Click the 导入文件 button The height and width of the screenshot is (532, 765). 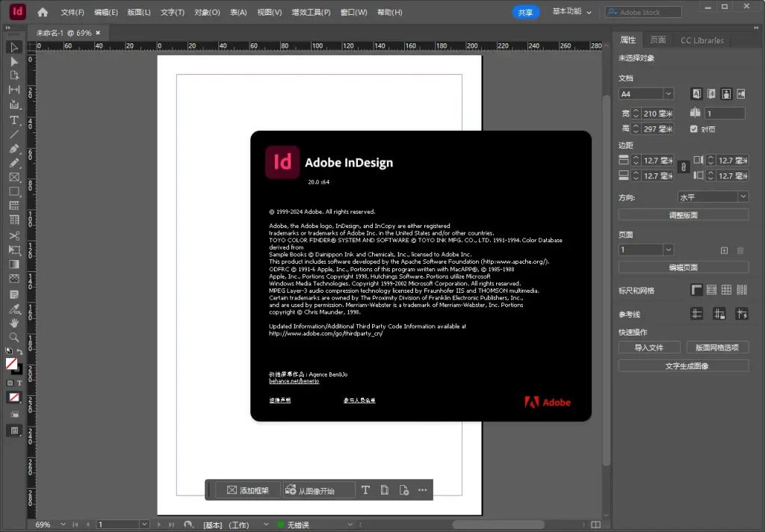coord(649,347)
